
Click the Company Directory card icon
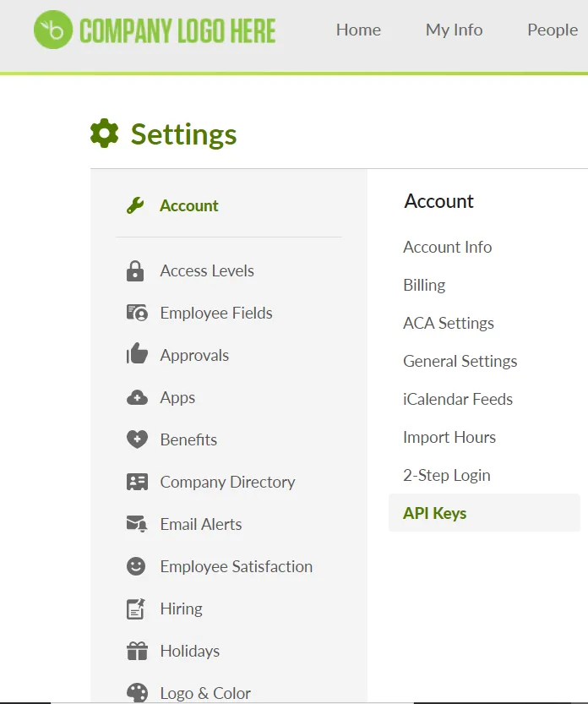pyautogui.click(x=137, y=482)
